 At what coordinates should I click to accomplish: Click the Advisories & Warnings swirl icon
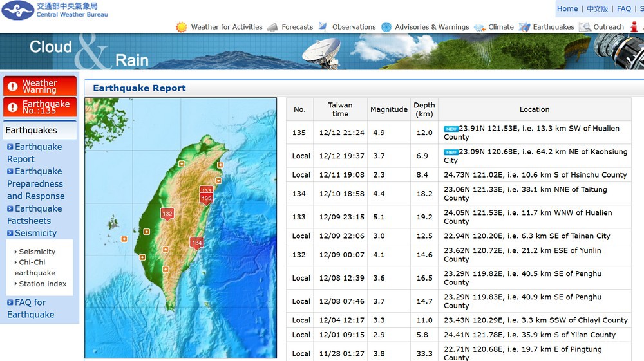point(386,27)
